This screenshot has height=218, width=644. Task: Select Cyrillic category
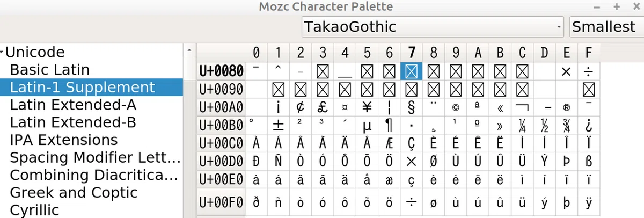tap(34, 210)
